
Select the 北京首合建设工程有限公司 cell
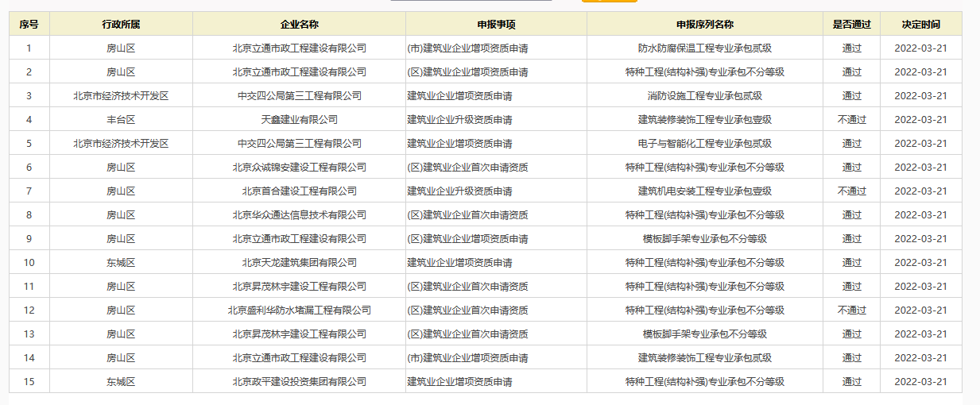(x=299, y=191)
